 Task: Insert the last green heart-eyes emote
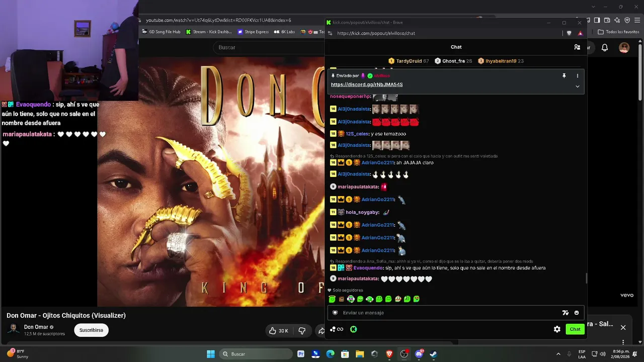click(x=417, y=299)
